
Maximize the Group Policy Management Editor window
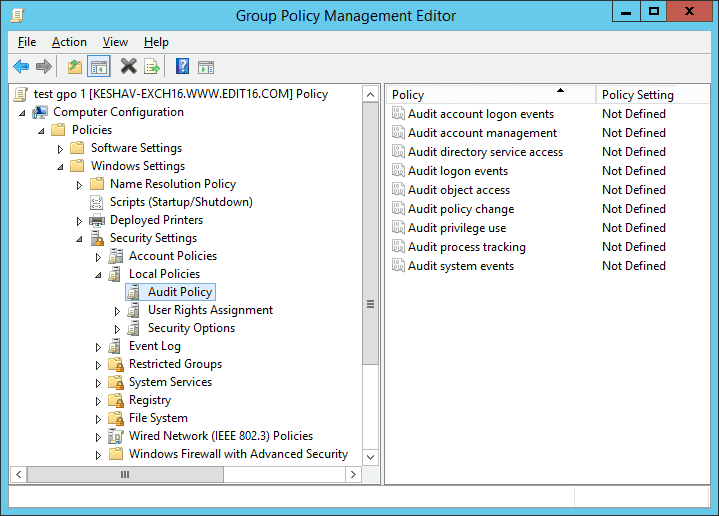[x=653, y=11]
